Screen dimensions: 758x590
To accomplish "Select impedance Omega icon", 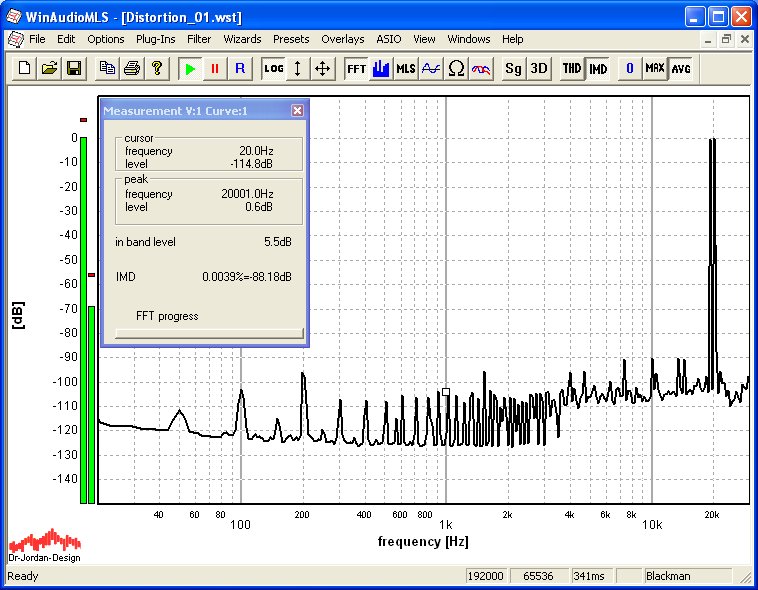I will pyautogui.click(x=456, y=69).
